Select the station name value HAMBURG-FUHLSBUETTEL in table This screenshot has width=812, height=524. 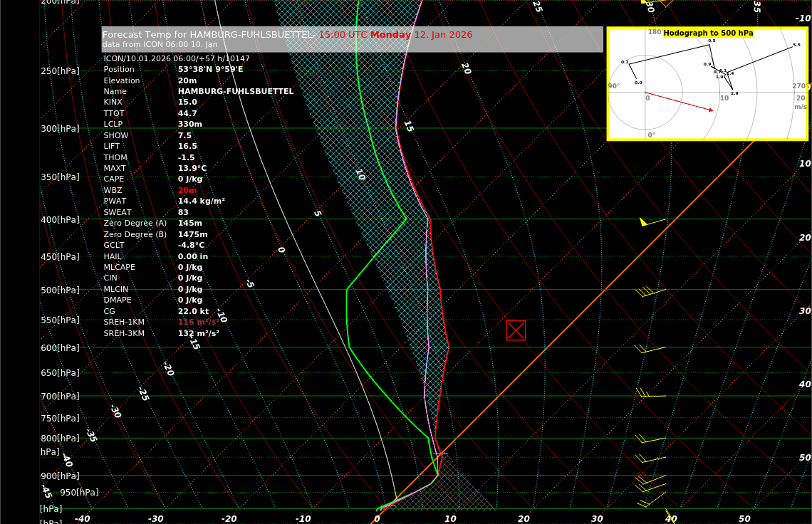[x=235, y=92]
